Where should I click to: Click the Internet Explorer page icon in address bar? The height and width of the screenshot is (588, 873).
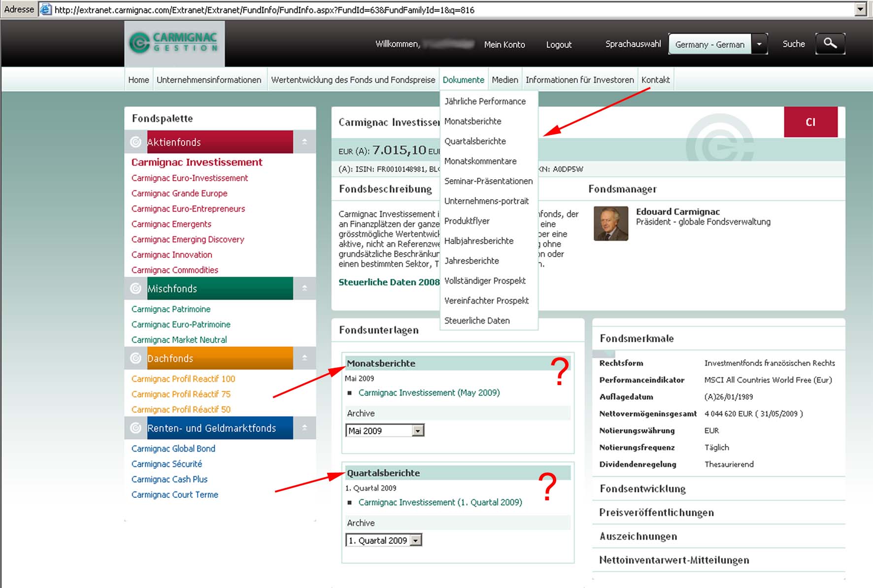46,9
